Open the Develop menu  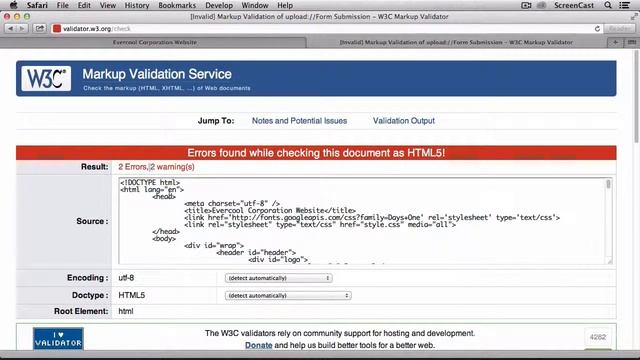[x=219, y=5]
